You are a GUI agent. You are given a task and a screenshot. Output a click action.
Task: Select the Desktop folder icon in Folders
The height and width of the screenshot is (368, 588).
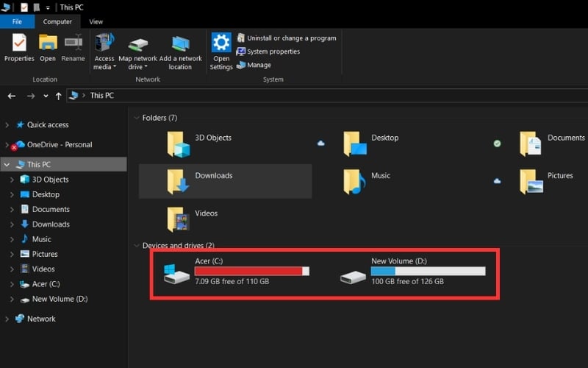pos(354,144)
